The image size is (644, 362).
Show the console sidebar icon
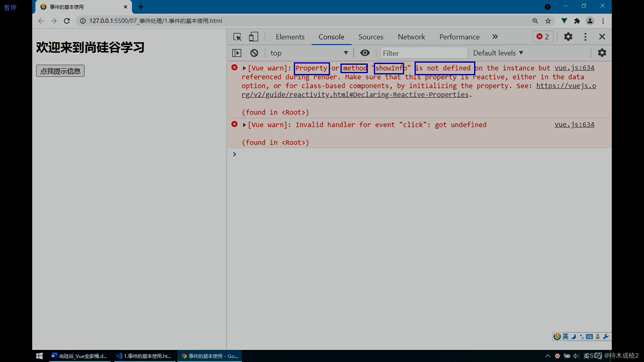(237, 53)
